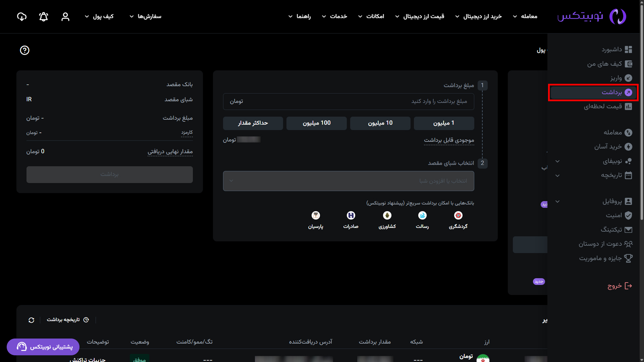Click the download app cloud icon
The height and width of the screenshot is (362, 644).
[22, 16]
